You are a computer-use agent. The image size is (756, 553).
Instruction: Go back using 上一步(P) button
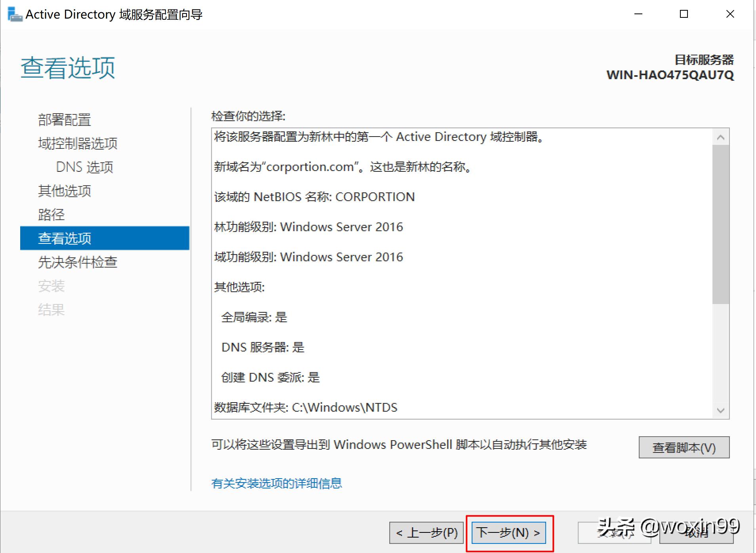[427, 532]
